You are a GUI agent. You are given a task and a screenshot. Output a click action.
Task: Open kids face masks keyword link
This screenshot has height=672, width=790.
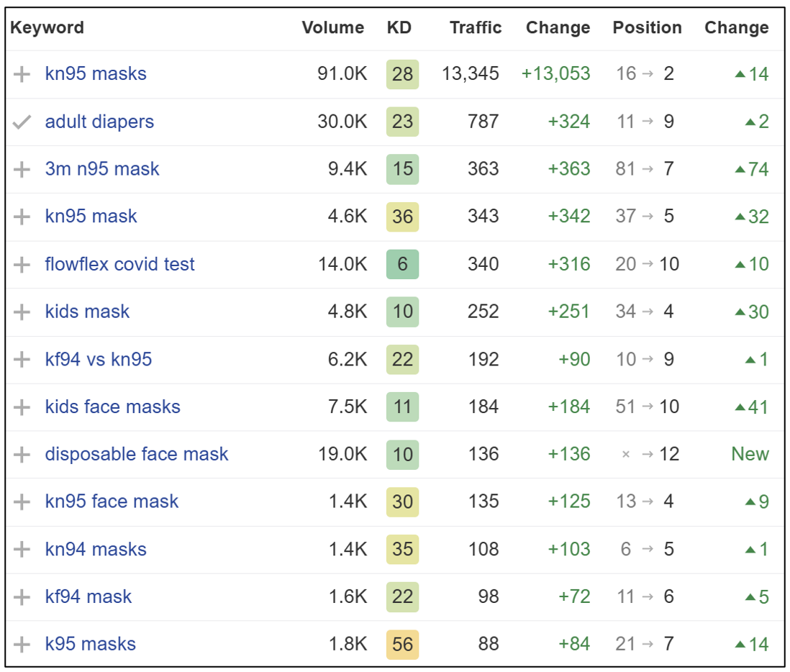point(112,407)
